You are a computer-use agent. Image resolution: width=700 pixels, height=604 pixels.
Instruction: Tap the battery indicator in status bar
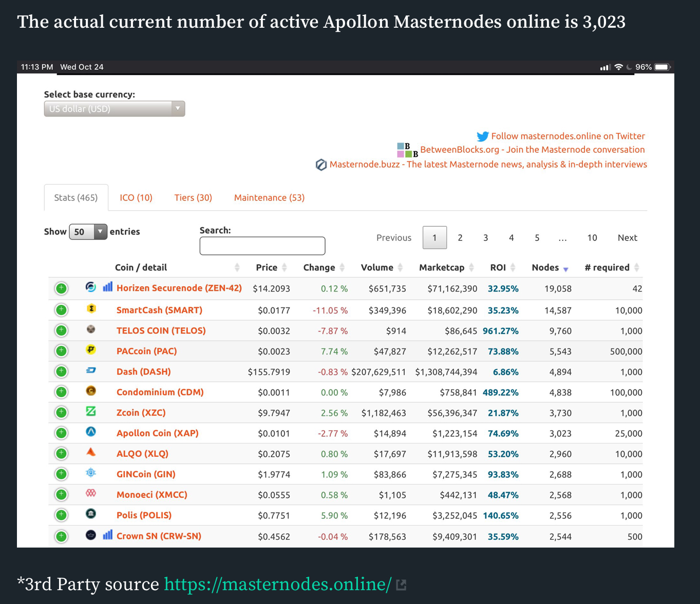(x=663, y=67)
